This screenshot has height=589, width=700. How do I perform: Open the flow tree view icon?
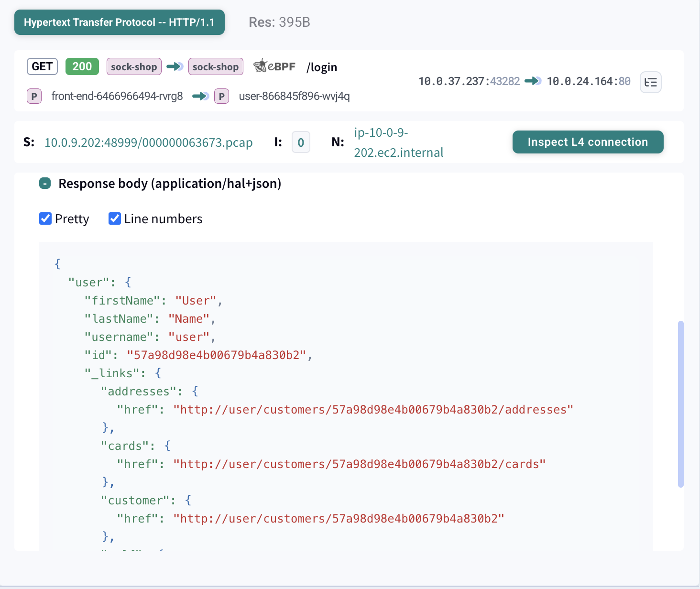pos(650,82)
